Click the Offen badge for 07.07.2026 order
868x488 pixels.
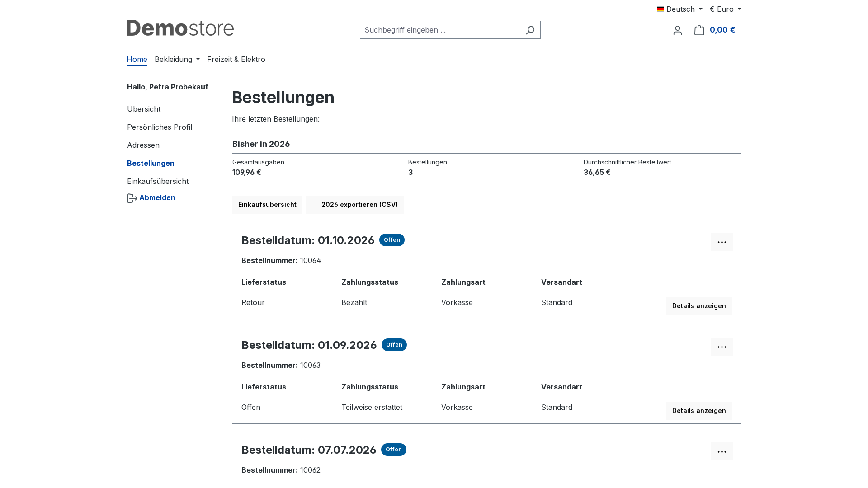[x=394, y=450]
